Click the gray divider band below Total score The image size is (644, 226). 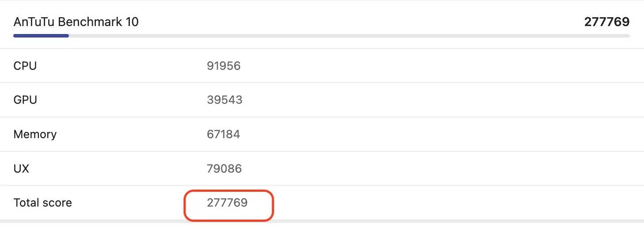398,221
